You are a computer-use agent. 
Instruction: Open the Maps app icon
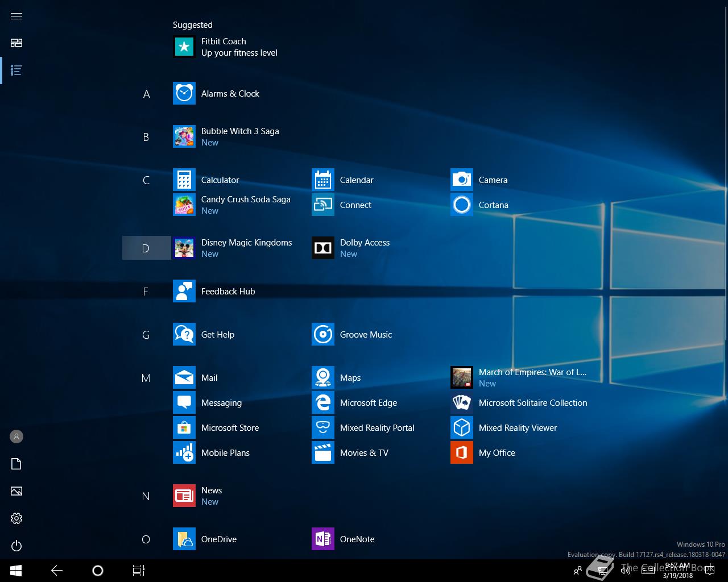(x=323, y=377)
